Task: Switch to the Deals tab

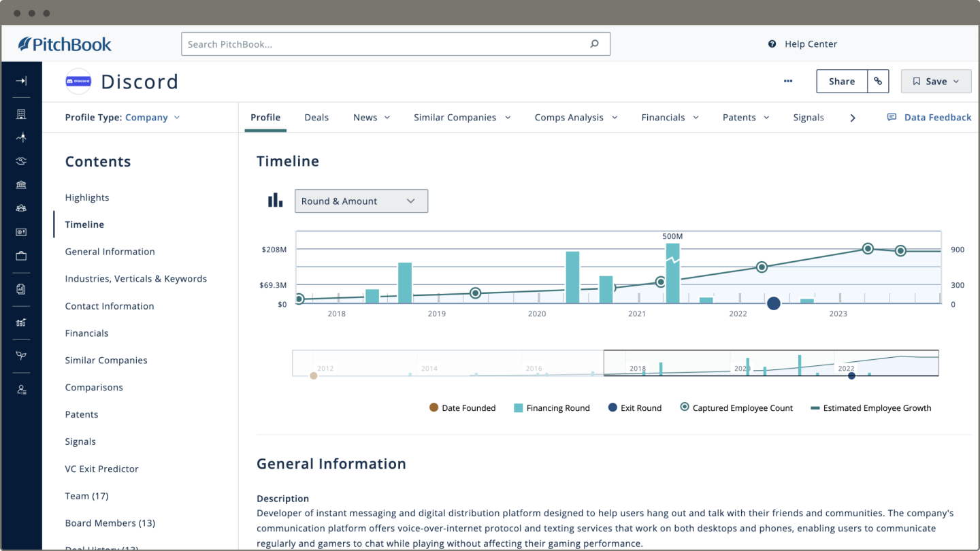Action: (316, 118)
